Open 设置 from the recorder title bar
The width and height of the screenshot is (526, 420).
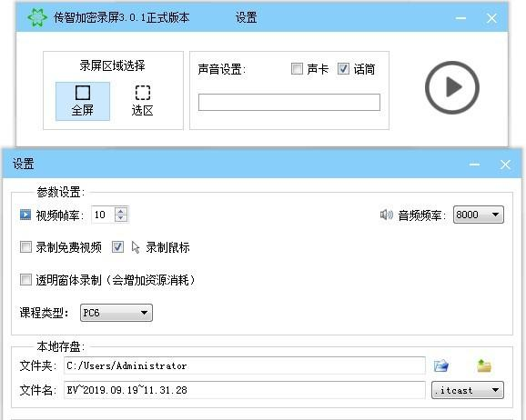246,17
